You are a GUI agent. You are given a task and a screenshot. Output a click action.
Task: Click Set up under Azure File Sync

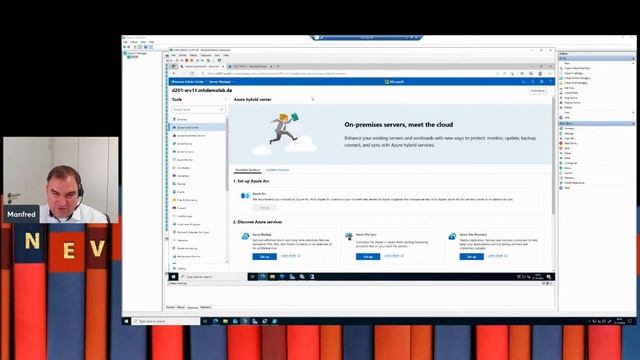tap(368, 256)
